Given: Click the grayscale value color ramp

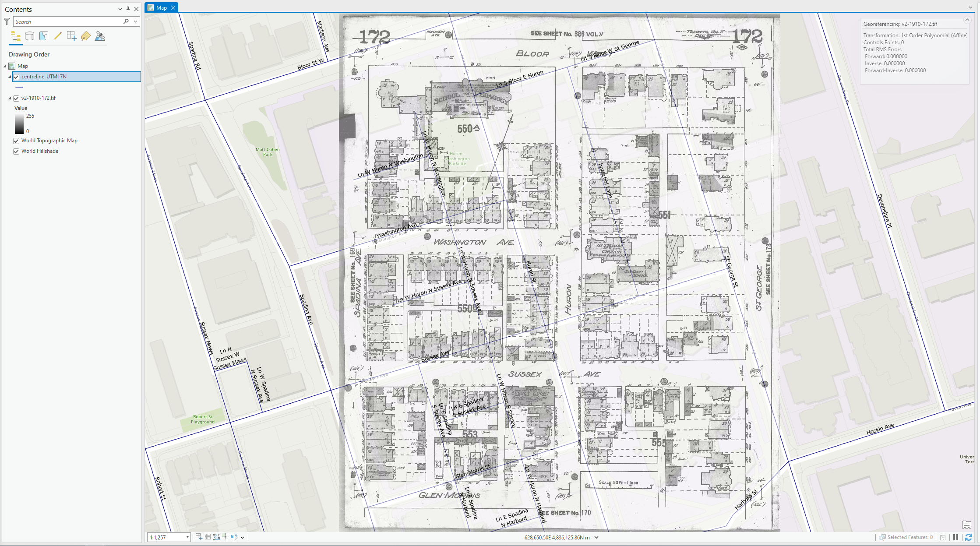Looking at the screenshot, I should point(19,123).
